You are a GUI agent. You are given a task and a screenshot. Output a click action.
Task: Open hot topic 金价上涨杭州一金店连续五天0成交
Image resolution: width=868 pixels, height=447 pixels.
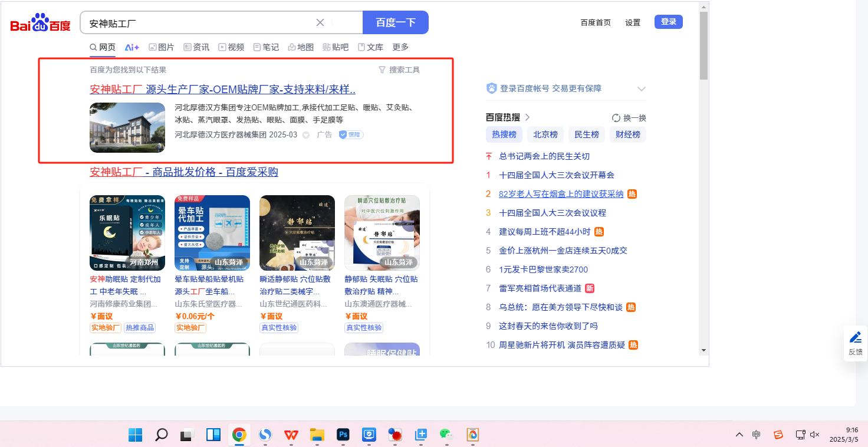(563, 251)
